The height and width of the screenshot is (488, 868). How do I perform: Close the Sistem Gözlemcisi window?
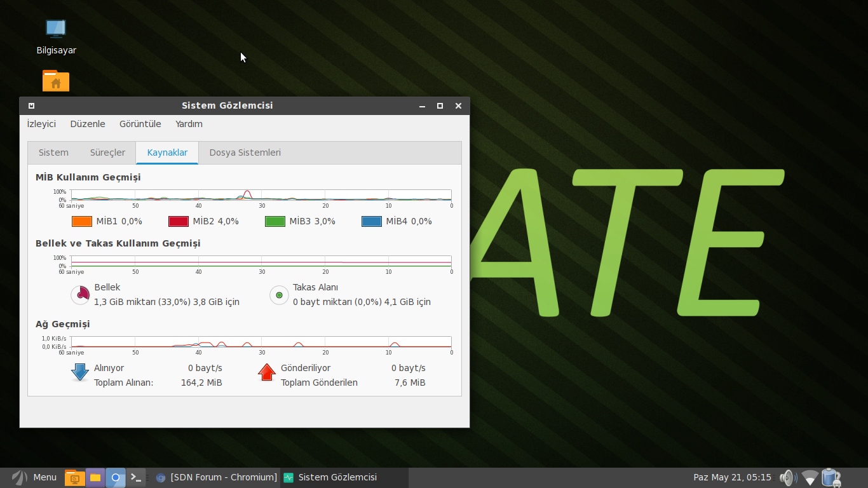(458, 105)
